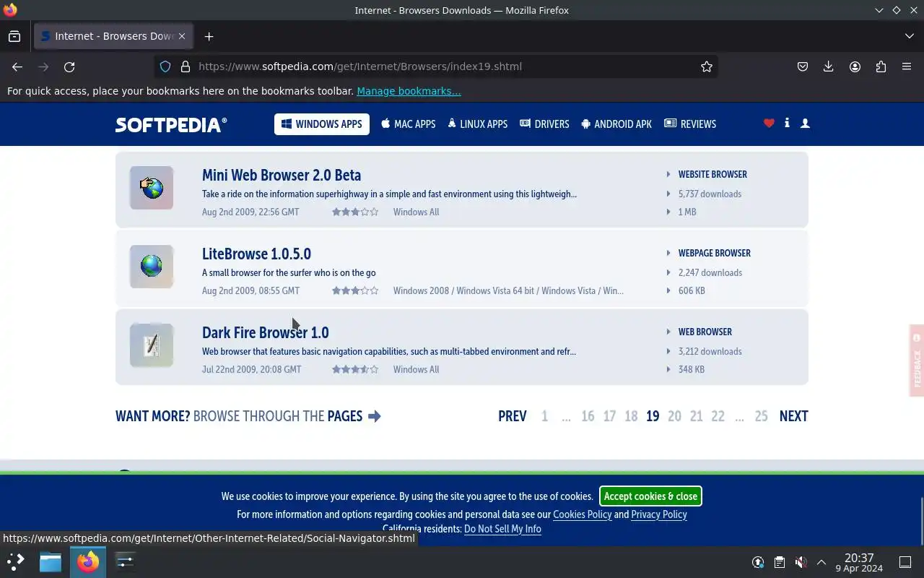Screen dimensions: 924x578
Task: Open the file manager taskbar icon
Action: [x=51, y=561]
